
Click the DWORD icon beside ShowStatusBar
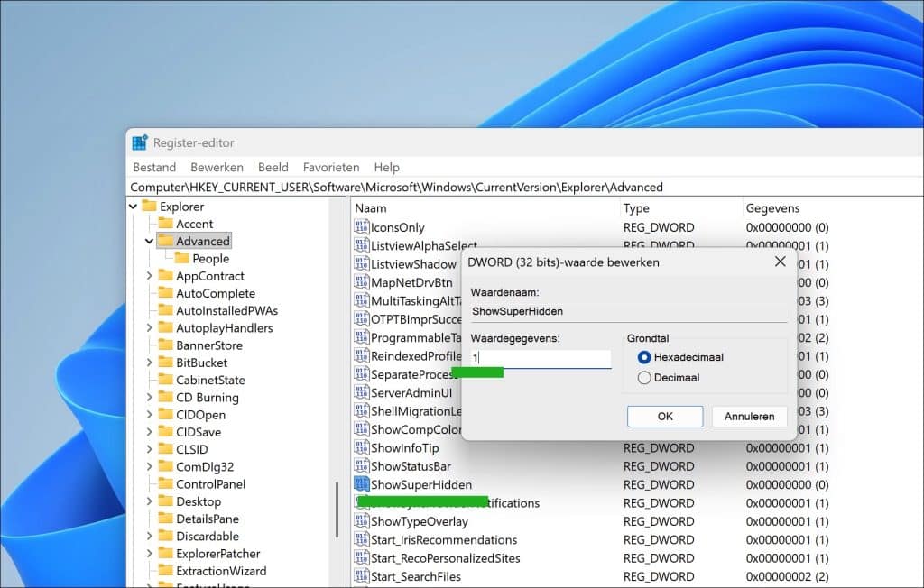point(361,466)
